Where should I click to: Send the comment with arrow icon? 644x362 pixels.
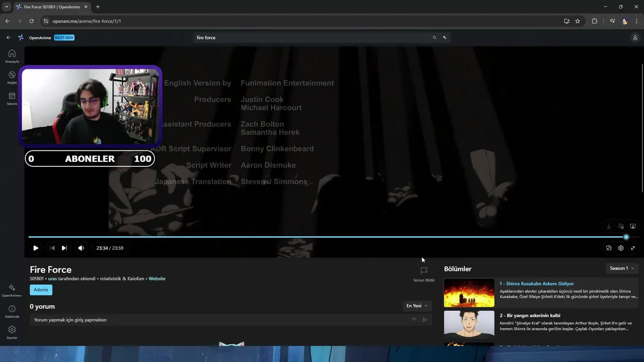[425, 320]
